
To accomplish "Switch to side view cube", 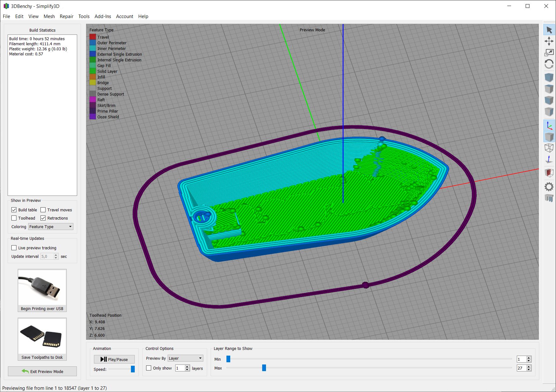I will [549, 111].
